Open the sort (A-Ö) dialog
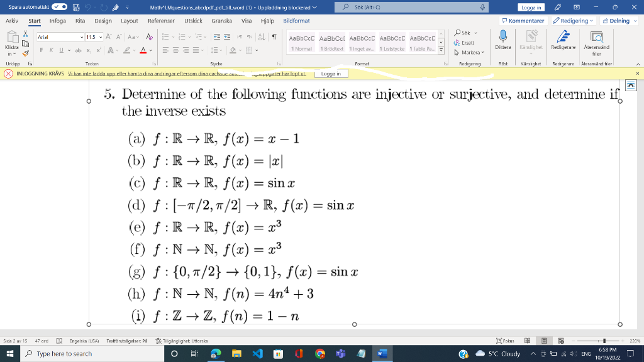This screenshot has height=362, width=644. (262, 38)
